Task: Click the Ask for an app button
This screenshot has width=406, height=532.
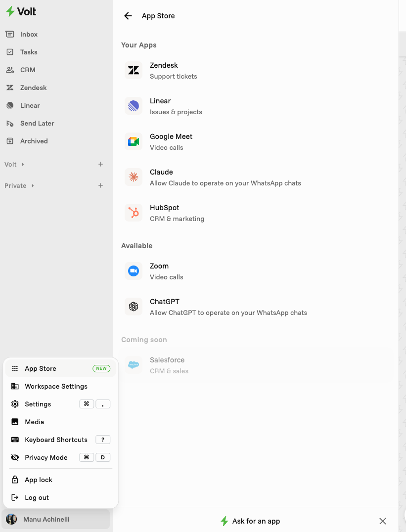Action: point(250,521)
